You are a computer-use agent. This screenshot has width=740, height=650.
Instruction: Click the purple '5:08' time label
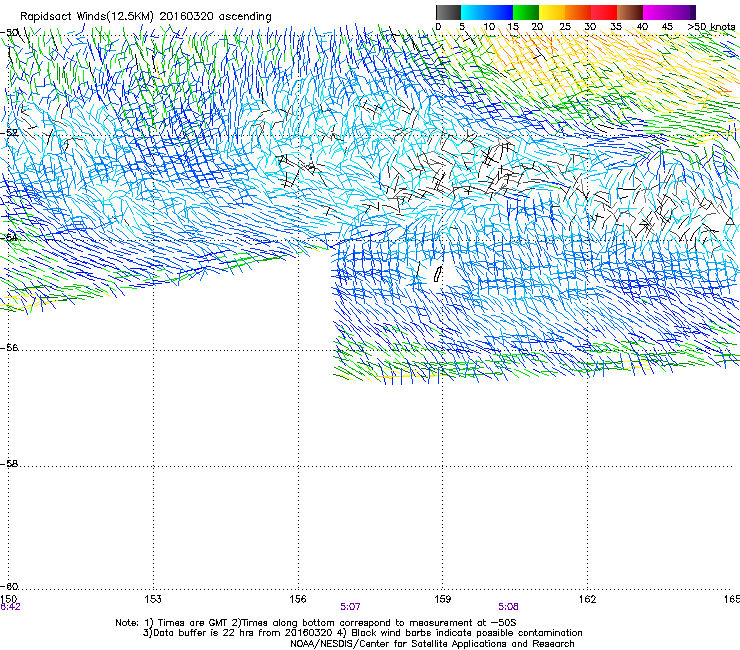(x=508, y=607)
